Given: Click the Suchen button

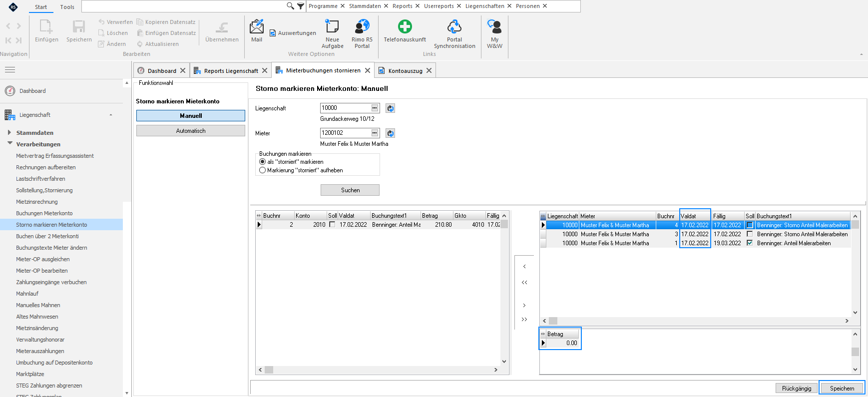Looking at the screenshot, I should [x=350, y=190].
